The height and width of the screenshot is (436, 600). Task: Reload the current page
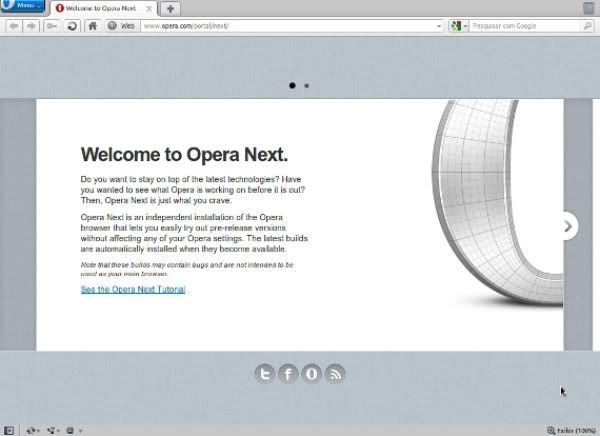click(x=72, y=26)
